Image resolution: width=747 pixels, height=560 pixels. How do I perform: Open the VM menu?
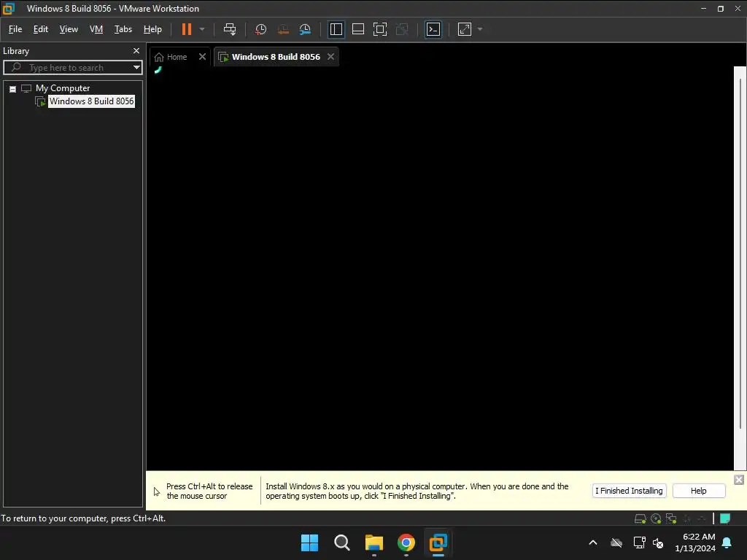coord(96,29)
